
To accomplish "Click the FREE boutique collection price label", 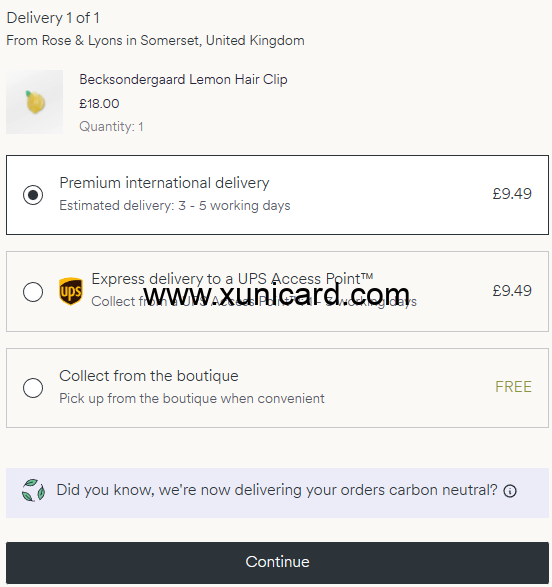I will point(513,387).
